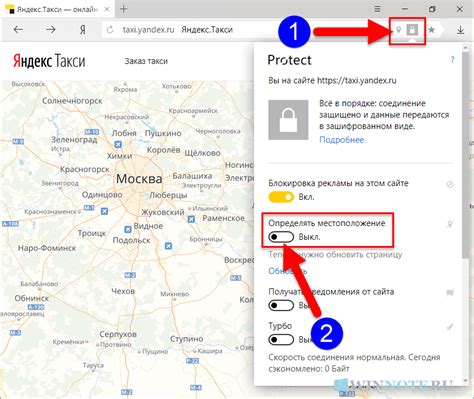Image resolution: width=474 pixels, height=399 pixels.
Task: Toggle the Турбо switch
Action: (281, 340)
